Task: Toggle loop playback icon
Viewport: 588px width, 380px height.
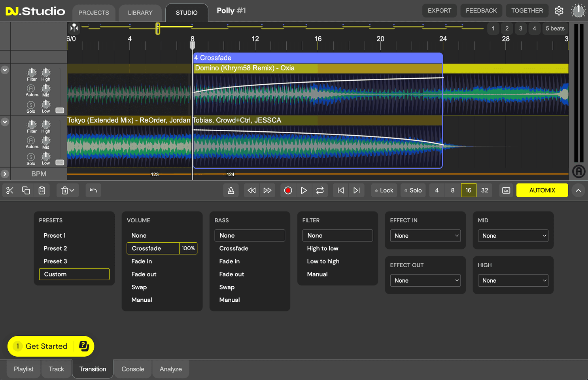Action: coord(320,191)
